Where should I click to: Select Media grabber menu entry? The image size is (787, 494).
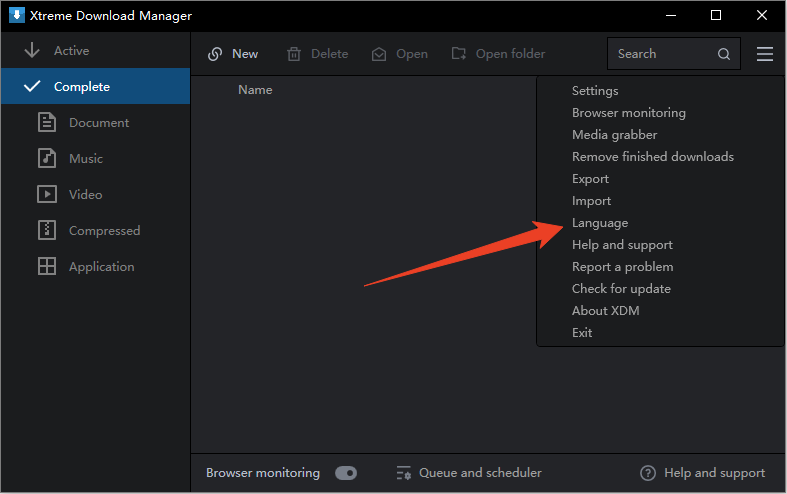(614, 135)
